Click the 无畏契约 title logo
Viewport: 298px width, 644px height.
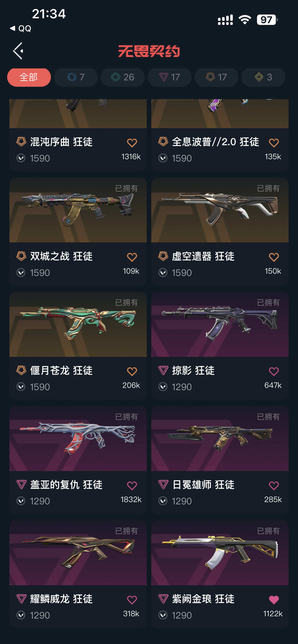coord(149,51)
